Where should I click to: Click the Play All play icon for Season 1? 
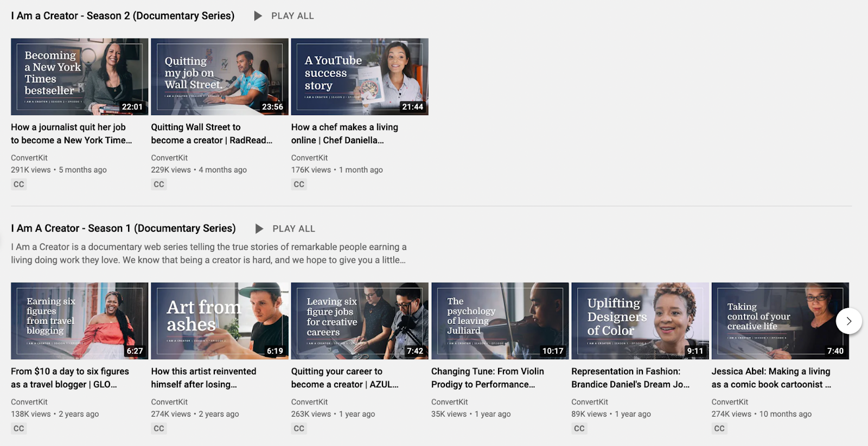click(259, 229)
